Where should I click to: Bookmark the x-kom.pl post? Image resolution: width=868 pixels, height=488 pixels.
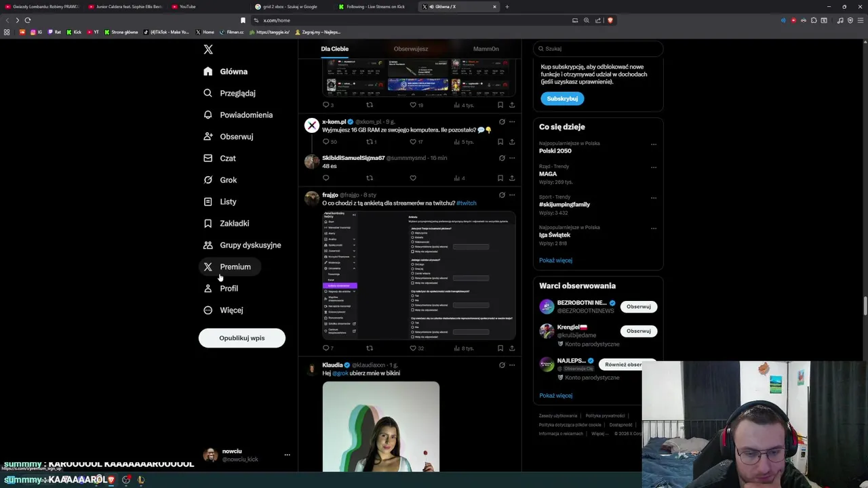500,142
